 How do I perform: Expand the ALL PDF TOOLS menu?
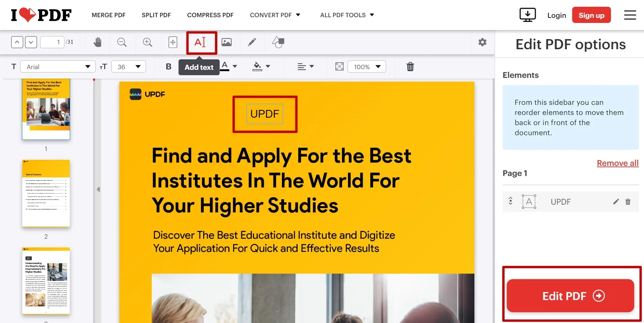tap(347, 15)
